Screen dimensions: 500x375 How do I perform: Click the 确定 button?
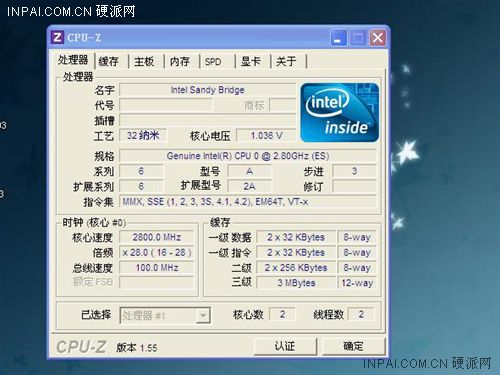click(354, 346)
